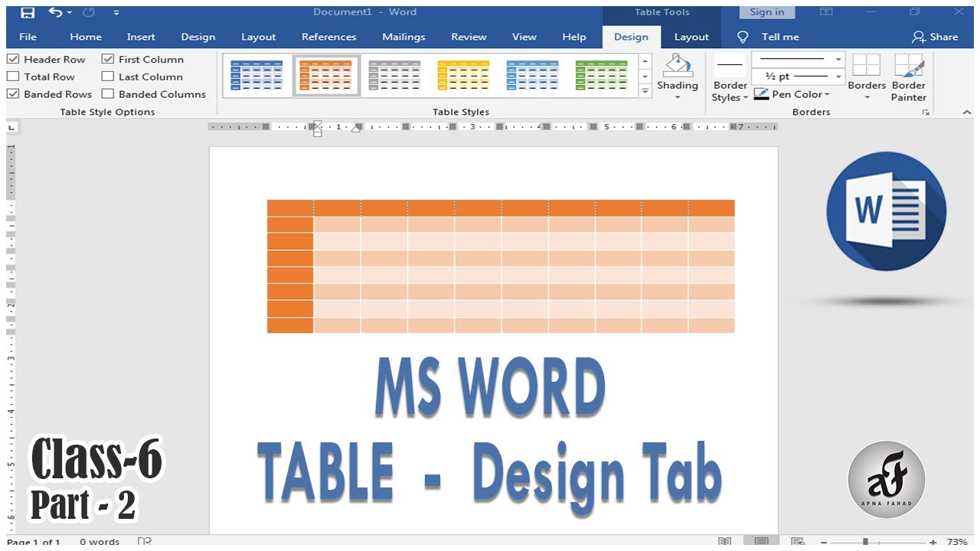Undo the last action
This screenshot has width=980, height=551.
(55, 12)
